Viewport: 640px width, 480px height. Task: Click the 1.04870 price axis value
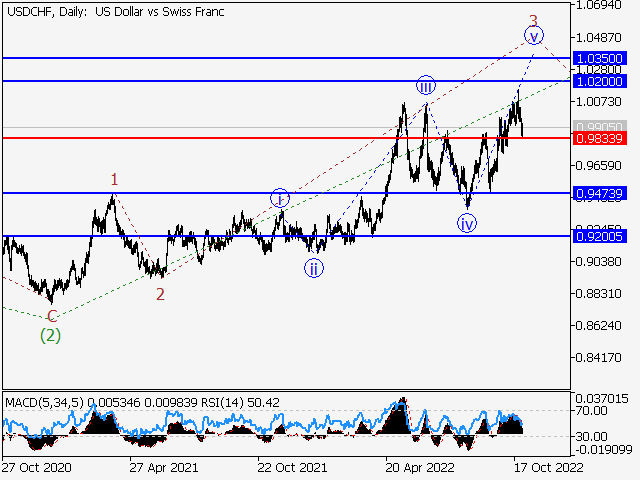(598, 38)
